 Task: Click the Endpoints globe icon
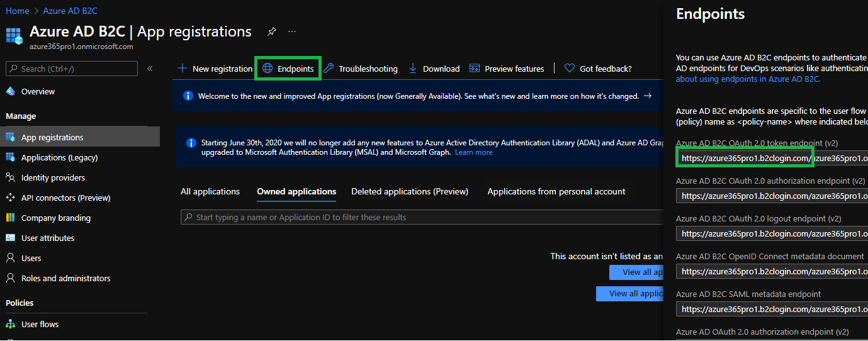[x=268, y=68]
